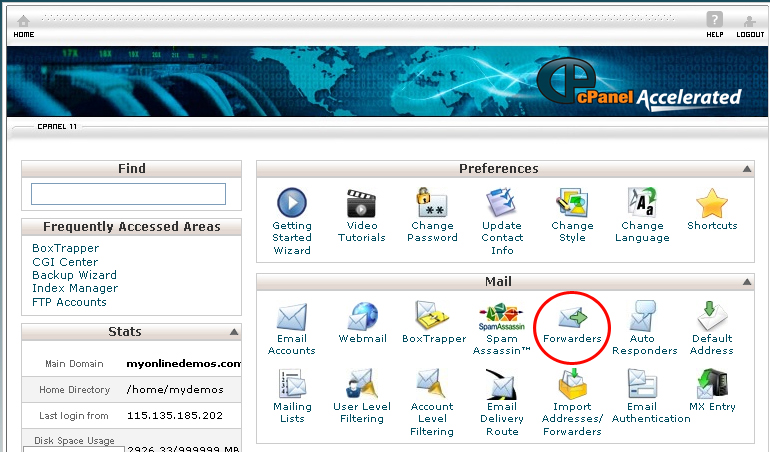
Task: Open the Change Style icon
Action: (572, 202)
